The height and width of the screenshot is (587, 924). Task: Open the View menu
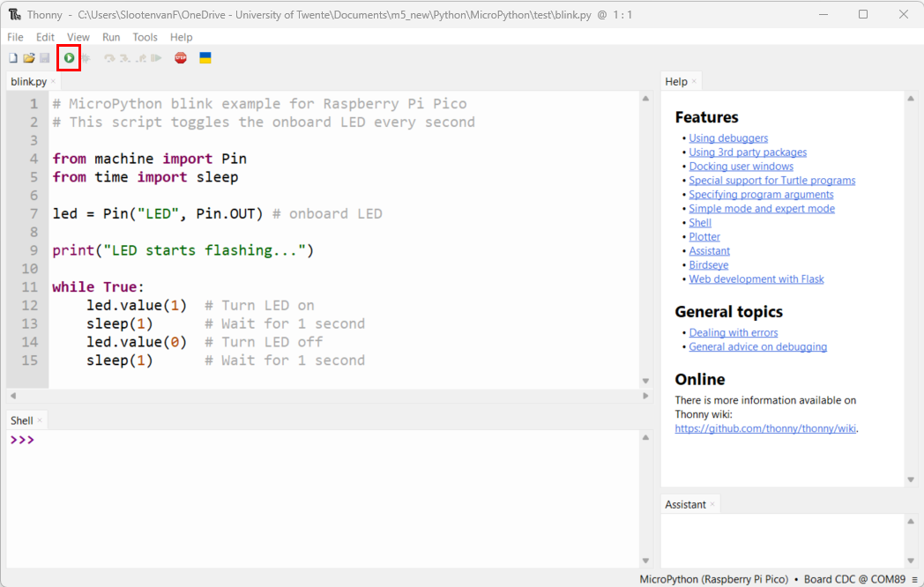pos(78,37)
